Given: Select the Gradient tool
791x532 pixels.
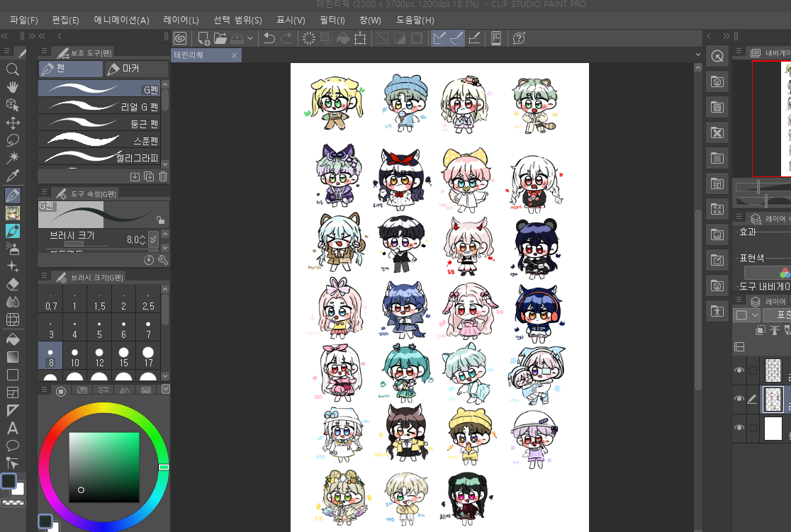Looking at the screenshot, I should (x=13, y=357).
